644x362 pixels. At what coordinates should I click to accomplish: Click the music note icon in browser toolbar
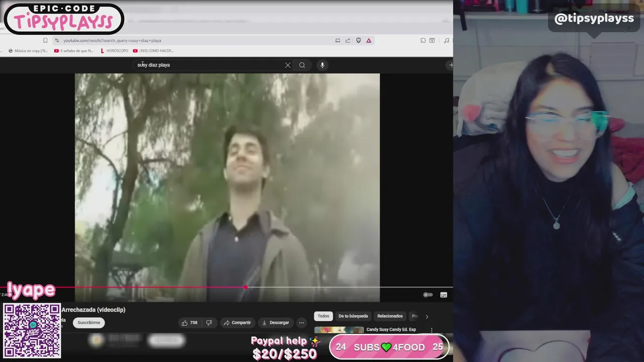[x=446, y=41]
